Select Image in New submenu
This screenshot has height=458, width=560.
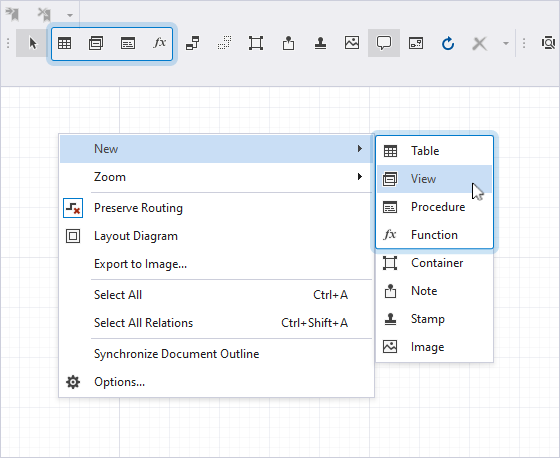pos(434,347)
